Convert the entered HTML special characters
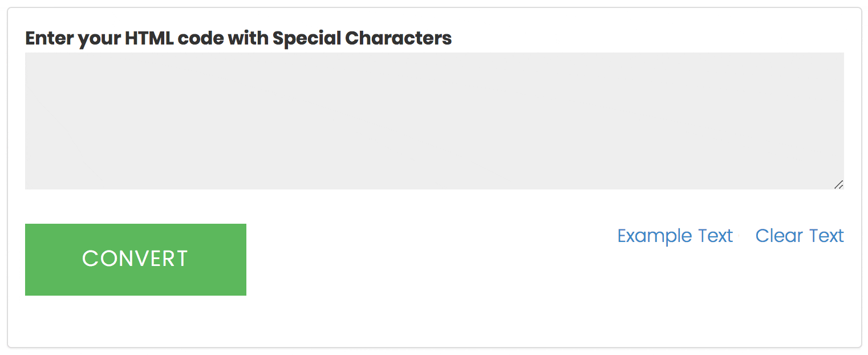868x355 pixels. 135,259
